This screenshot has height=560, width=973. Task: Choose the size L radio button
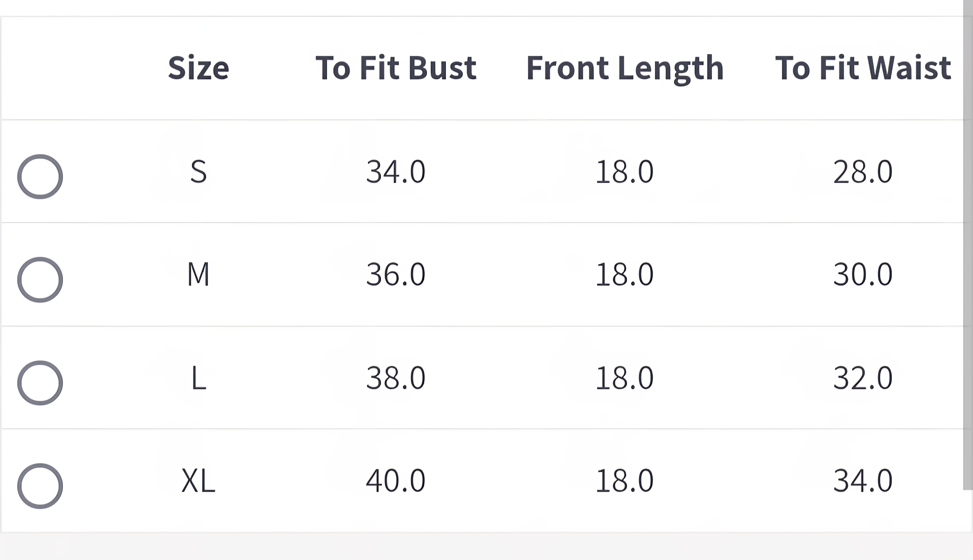point(40,383)
